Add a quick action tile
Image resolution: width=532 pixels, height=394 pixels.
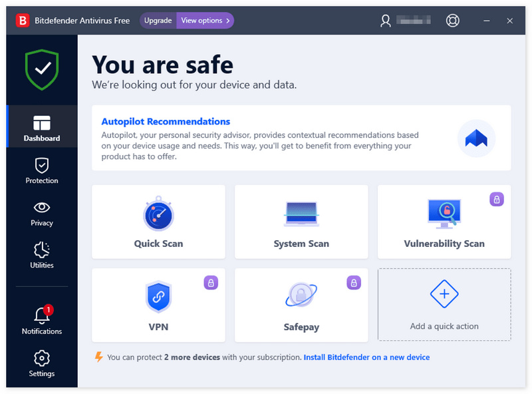pyautogui.click(x=444, y=304)
